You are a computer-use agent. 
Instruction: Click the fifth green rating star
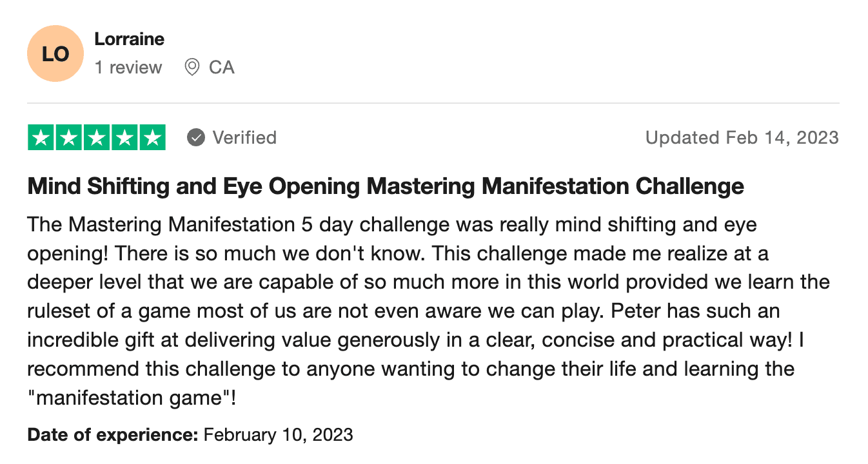click(152, 137)
